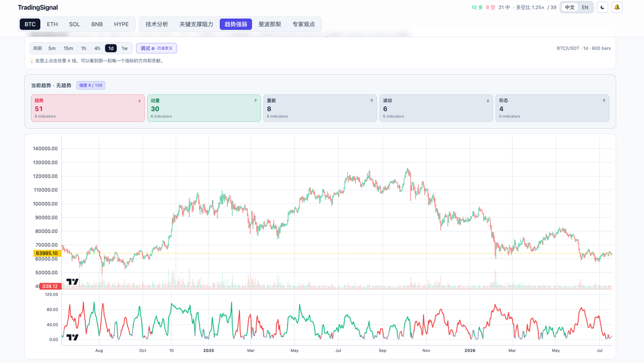Toggle dark mode with the moon icon
Image resolution: width=644 pixels, height=363 pixels.
[603, 8]
